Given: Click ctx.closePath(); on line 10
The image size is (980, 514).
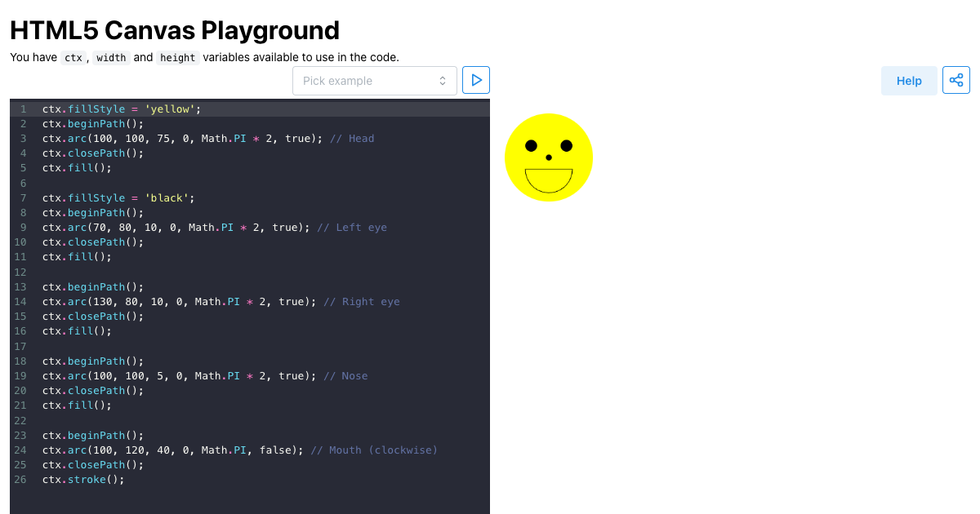Looking at the screenshot, I should pos(93,242).
